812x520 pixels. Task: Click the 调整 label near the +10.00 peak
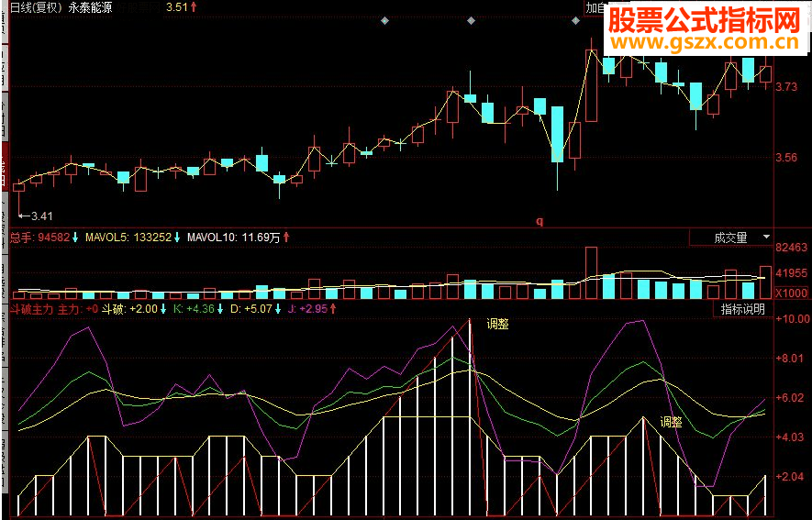(497, 325)
